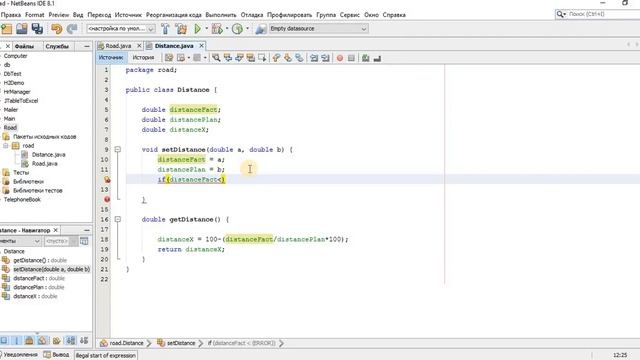This screenshot has width=640, height=360.
Task: Click the Open Project toolbar icon
Action: 22,29
